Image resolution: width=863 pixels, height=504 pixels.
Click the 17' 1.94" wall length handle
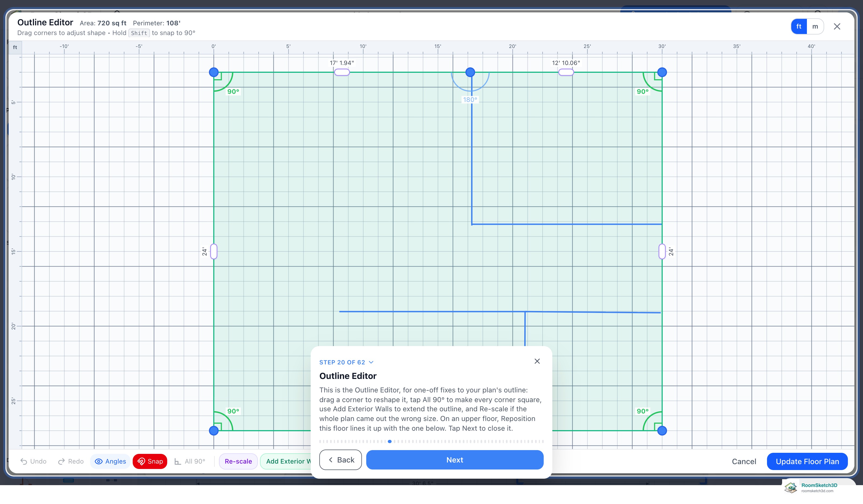pos(342,72)
